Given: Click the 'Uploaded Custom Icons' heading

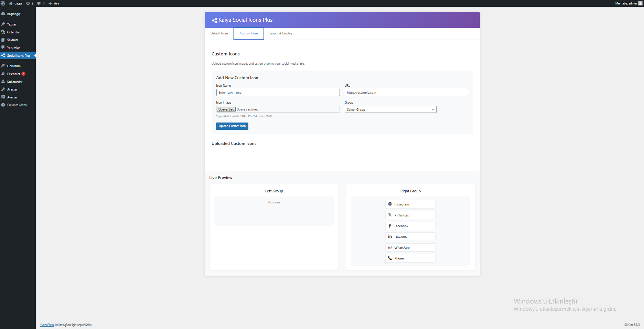Looking at the screenshot, I should (x=234, y=144).
